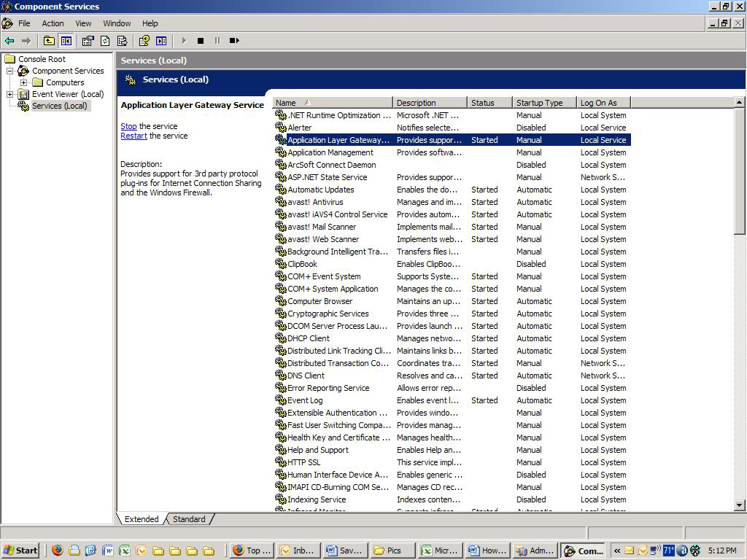The height and width of the screenshot is (560, 747).
Task: Select ASP.NET State Service row
Action: tap(452, 177)
